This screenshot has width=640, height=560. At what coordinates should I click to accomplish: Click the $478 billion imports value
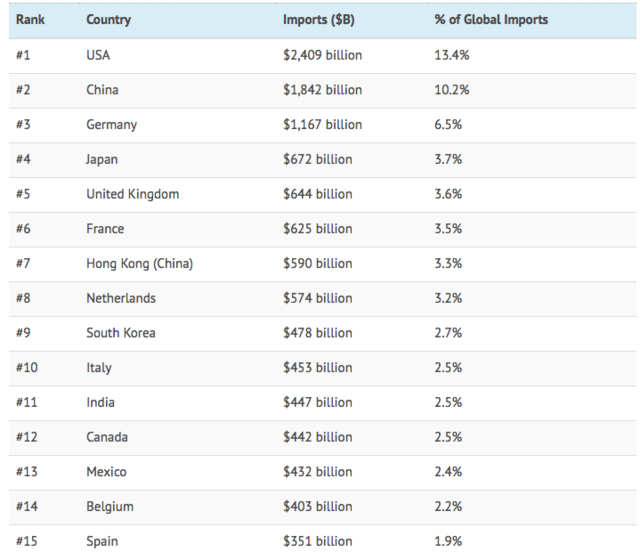pos(318,333)
